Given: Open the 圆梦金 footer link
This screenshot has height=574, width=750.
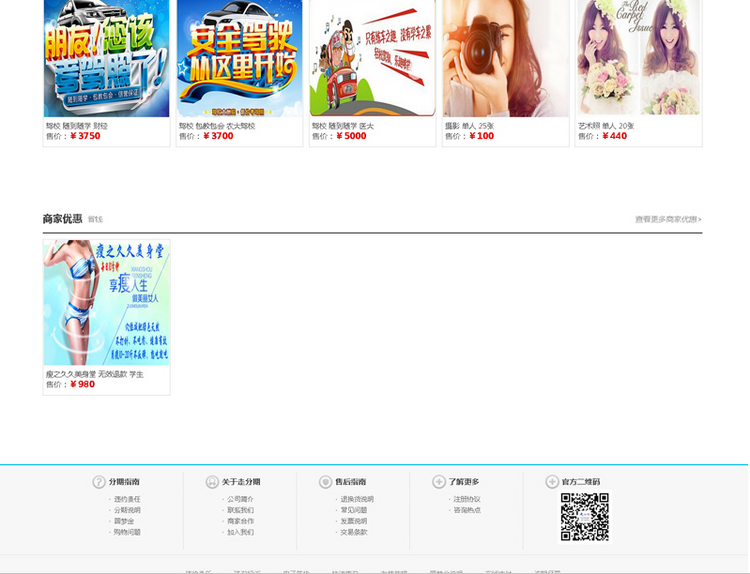Looking at the screenshot, I should (124, 521).
